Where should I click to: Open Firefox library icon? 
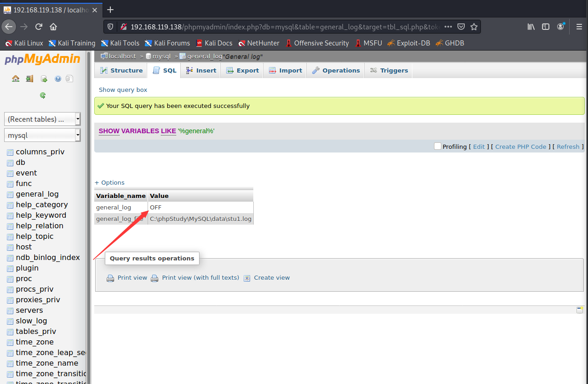tap(531, 27)
